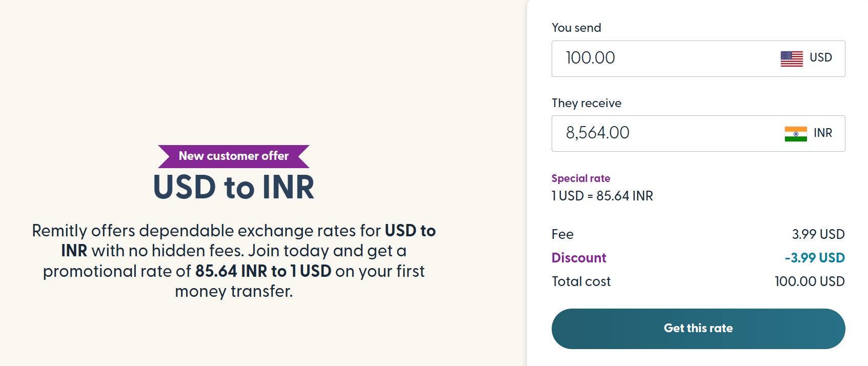Click the -3.99 USD discount value
This screenshot has height=366, width=868.
815,258
